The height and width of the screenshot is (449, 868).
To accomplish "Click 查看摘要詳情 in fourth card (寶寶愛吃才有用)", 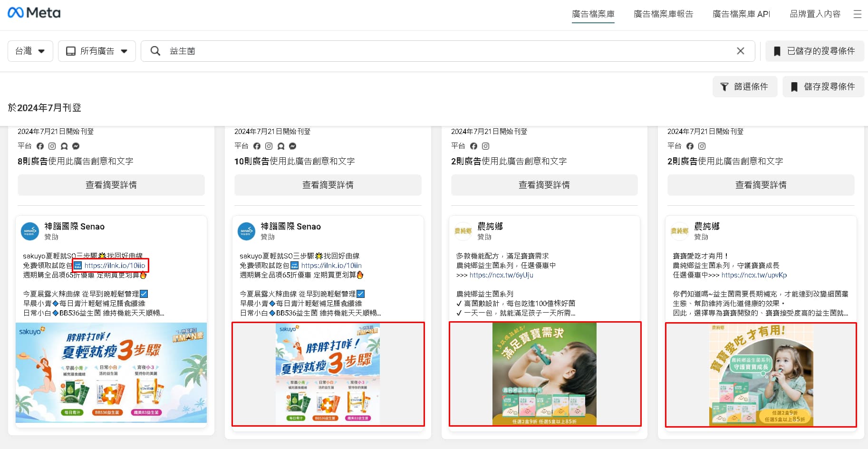I will [x=761, y=185].
